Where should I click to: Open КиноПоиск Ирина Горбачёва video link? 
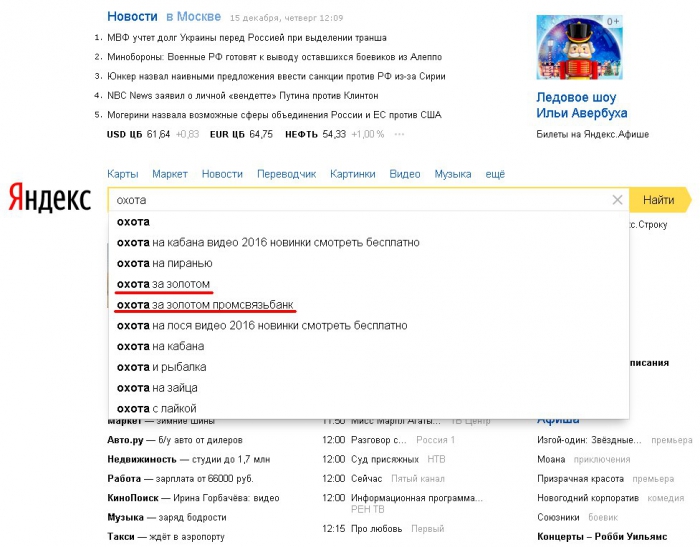193,498
